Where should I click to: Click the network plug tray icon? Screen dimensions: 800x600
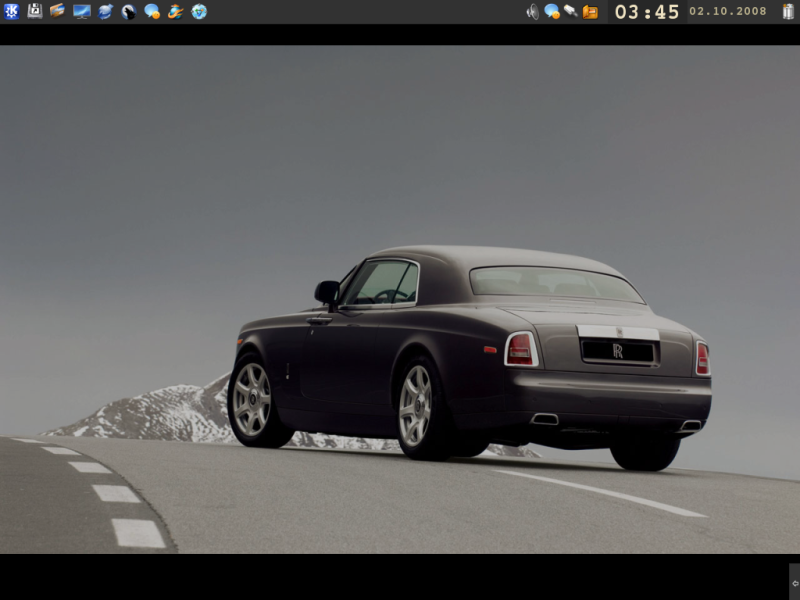coord(571,11)
